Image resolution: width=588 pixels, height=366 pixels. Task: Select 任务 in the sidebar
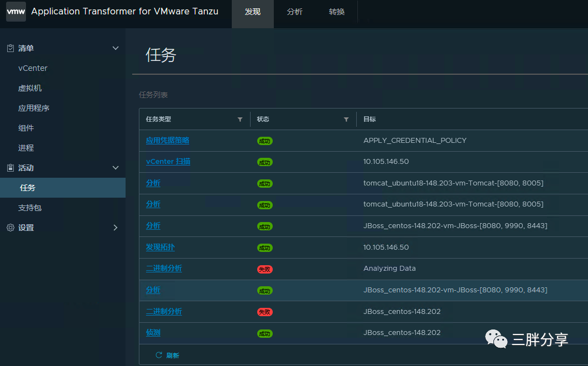click(x=63, y=188)
